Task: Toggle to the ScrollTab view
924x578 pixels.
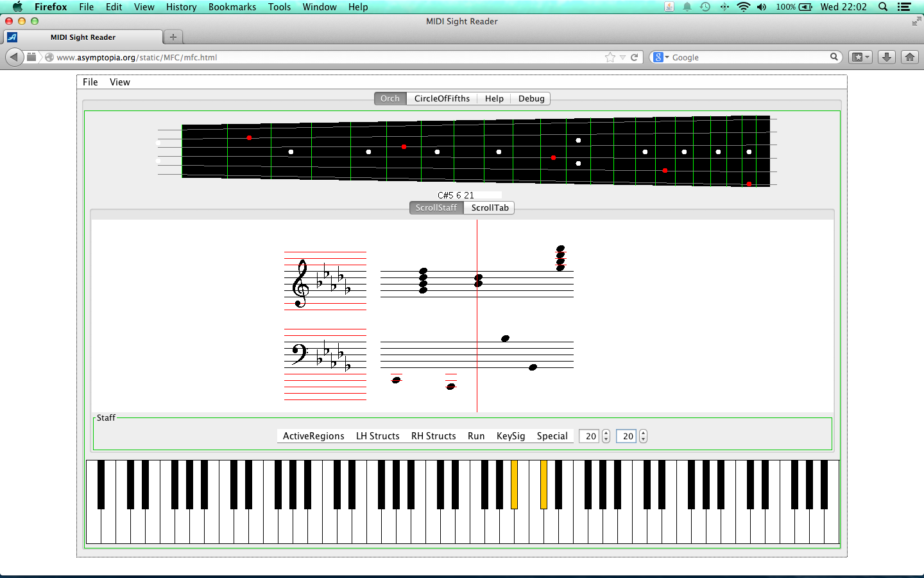Action: tap(490, 207)
